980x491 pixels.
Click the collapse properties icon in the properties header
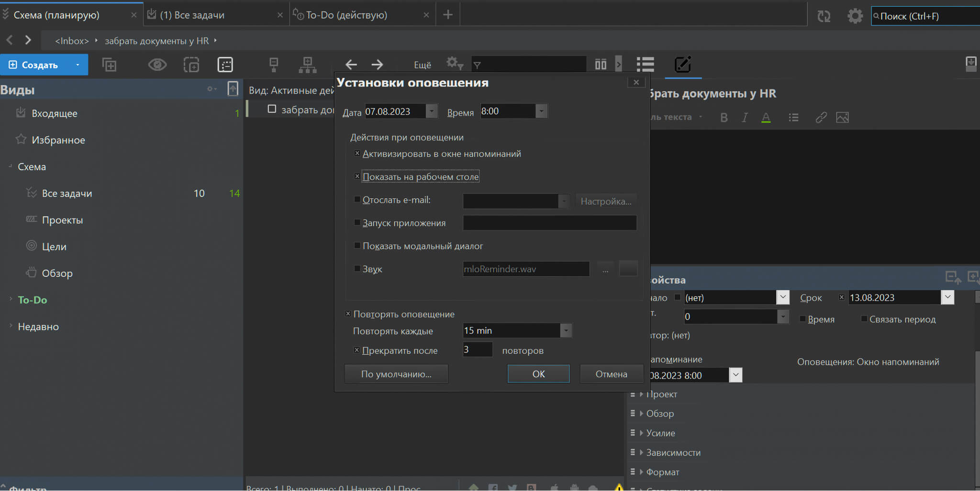pos(953,277)
